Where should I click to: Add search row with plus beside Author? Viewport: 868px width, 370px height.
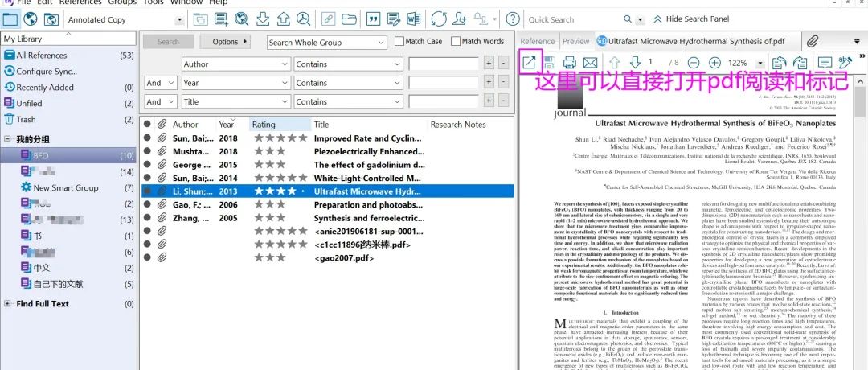(x=489, y=64)
